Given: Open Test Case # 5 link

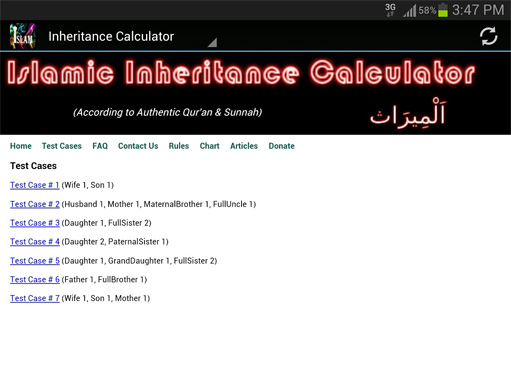Looking at the screenshot, I should [x=35, y=261].
